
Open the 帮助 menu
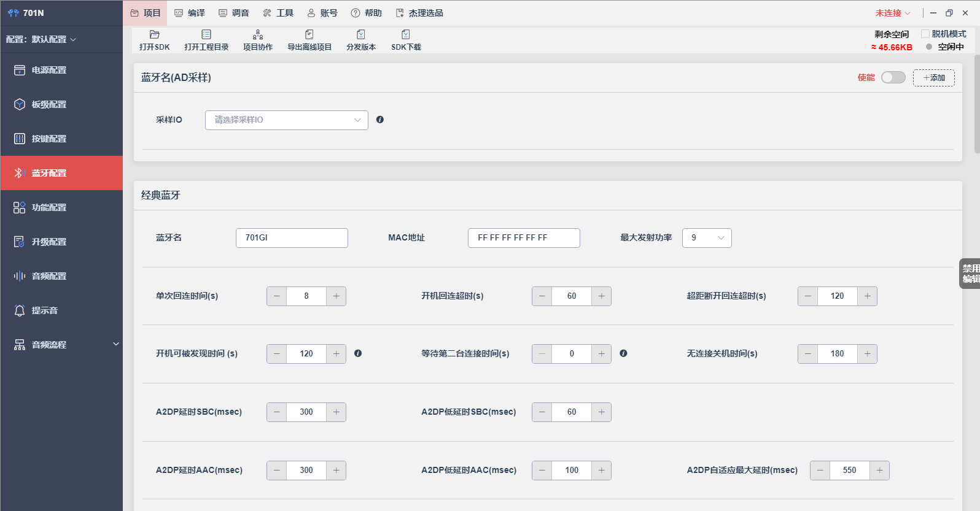[367, 13]
